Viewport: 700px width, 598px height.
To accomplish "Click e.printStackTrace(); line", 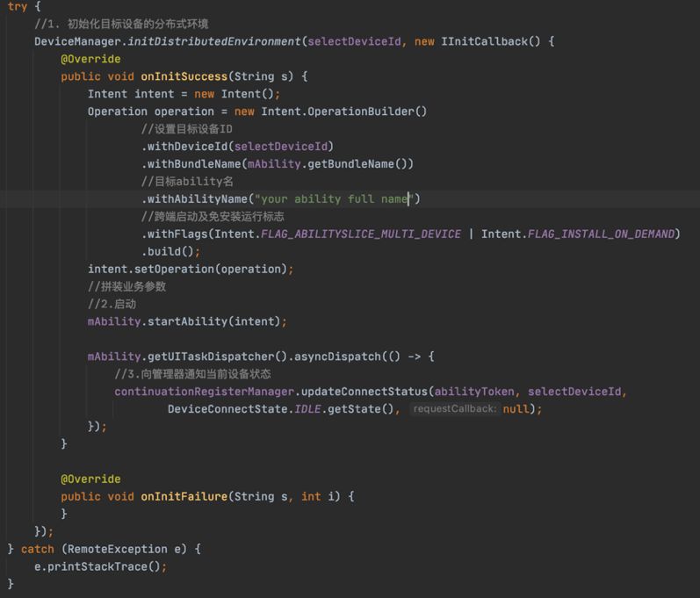I will click(100, 566).
